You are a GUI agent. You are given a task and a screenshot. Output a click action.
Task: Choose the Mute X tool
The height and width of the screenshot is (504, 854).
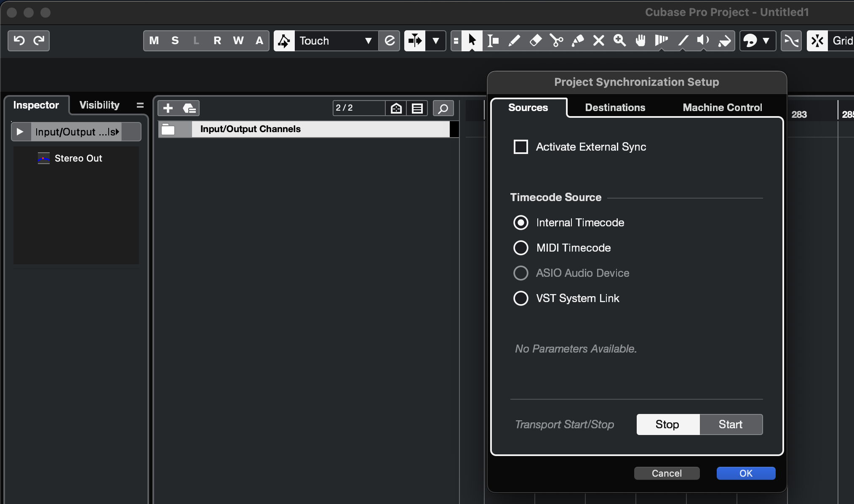pos(598,41)
